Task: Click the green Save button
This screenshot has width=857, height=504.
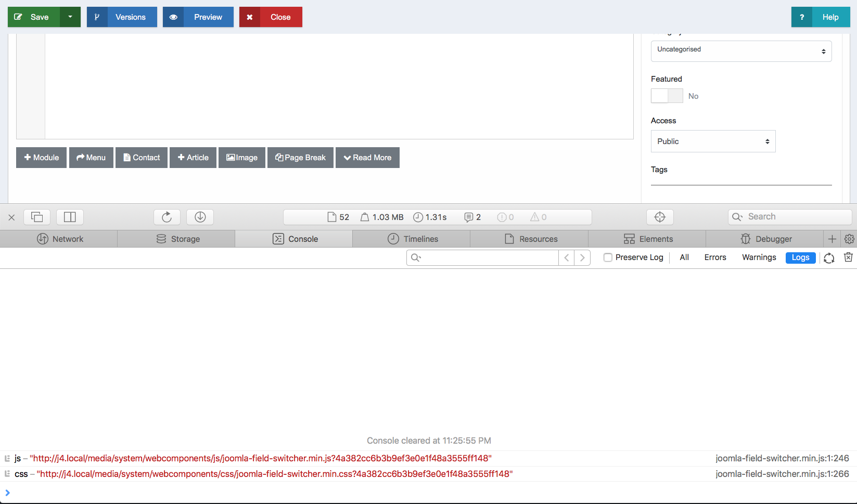Action: point(34,17)
